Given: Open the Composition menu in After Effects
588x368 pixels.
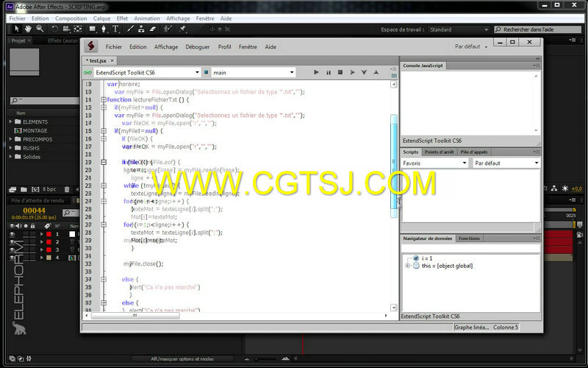Looking at the screenshot, I should pos(71,18).
